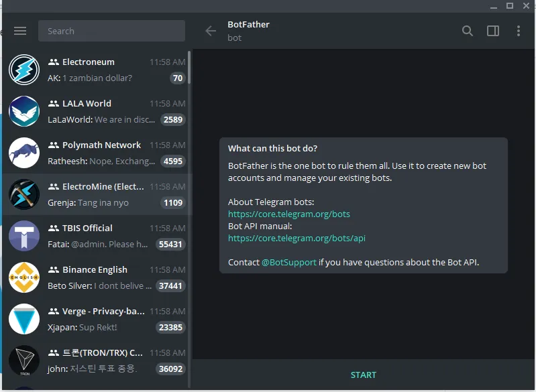Open the three-dot chat options menu
This screenshot has width=536, height=392.
tap(519, 31)
